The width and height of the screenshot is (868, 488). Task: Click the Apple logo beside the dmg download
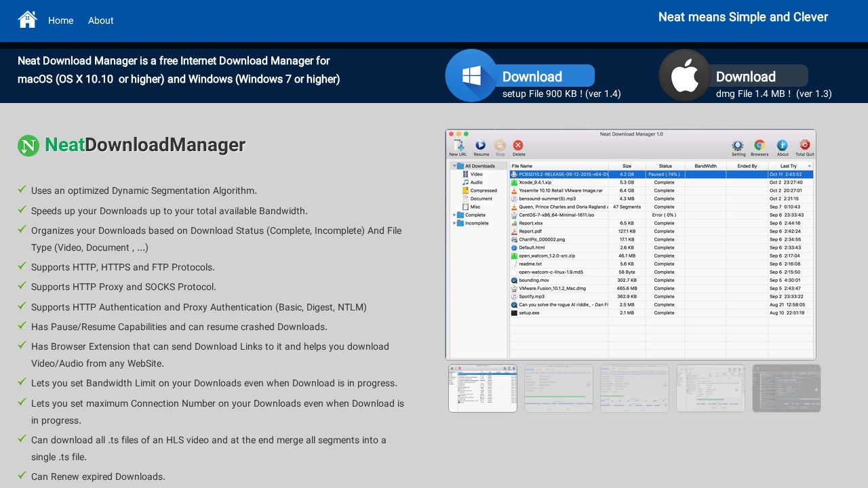tap(685, 75)
